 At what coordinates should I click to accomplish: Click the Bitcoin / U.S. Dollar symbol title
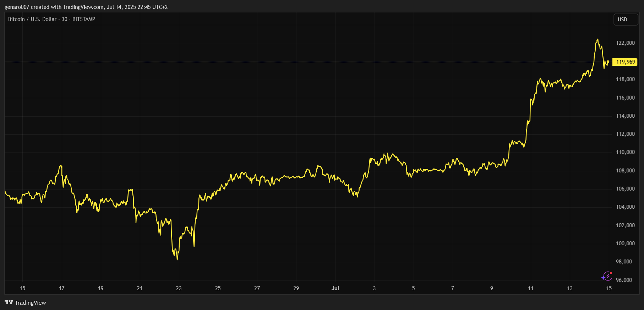click(32, 19)
